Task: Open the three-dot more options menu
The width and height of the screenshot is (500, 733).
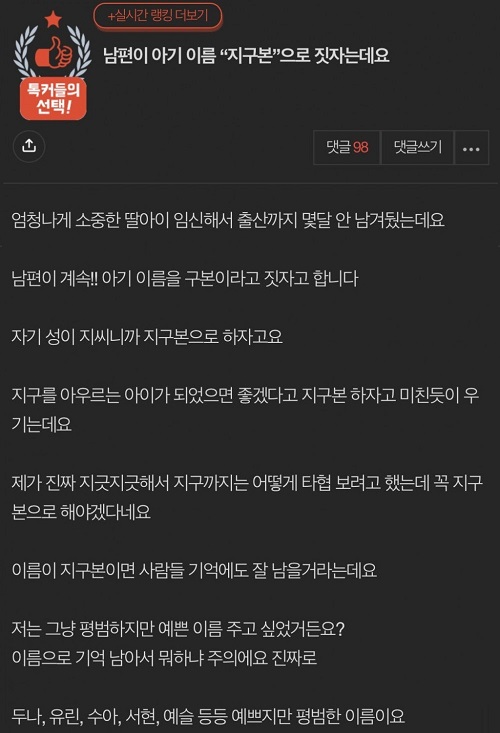Action: click(471, 148)
